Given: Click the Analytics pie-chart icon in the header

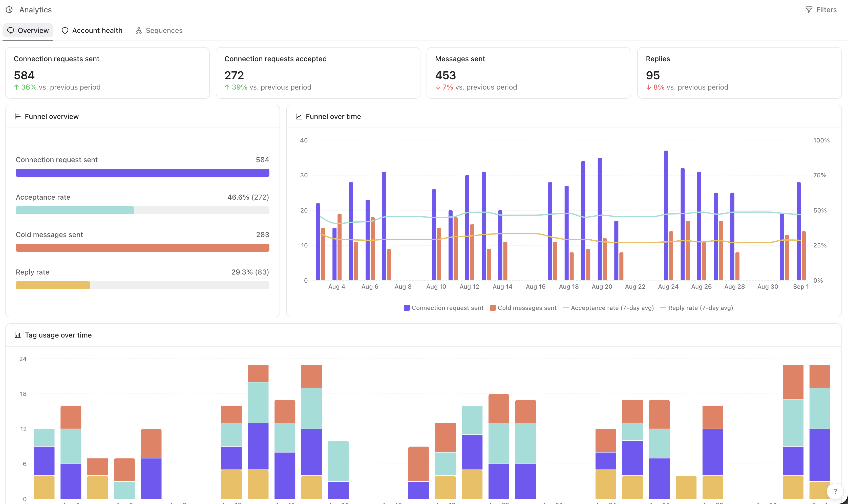Looking at the screenshot, I should click(x=9, y=10).
